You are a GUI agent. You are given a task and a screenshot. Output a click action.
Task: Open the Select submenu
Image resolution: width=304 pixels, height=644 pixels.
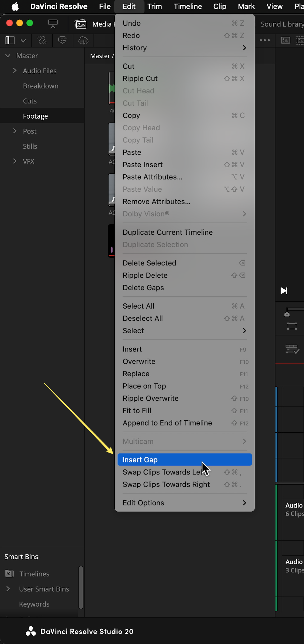coord(185,331)
